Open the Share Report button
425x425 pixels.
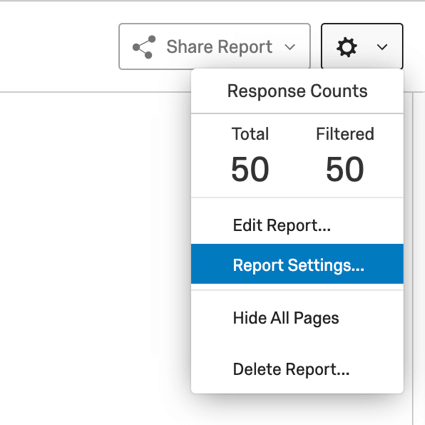tap(215, 46)
